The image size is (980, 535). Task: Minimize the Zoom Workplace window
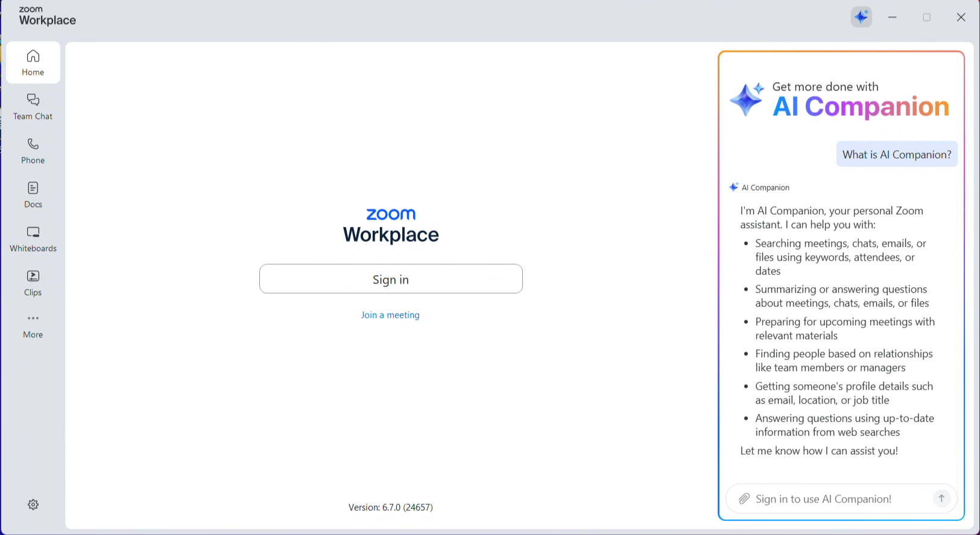893,17
